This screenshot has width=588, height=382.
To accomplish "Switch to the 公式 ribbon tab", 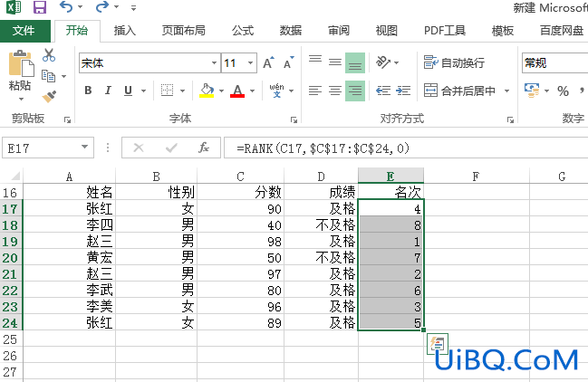I will pos(243,31).
